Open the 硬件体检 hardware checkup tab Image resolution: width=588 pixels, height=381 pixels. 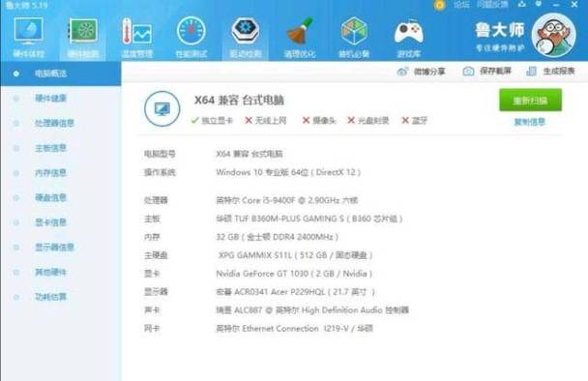pos(28,38)
